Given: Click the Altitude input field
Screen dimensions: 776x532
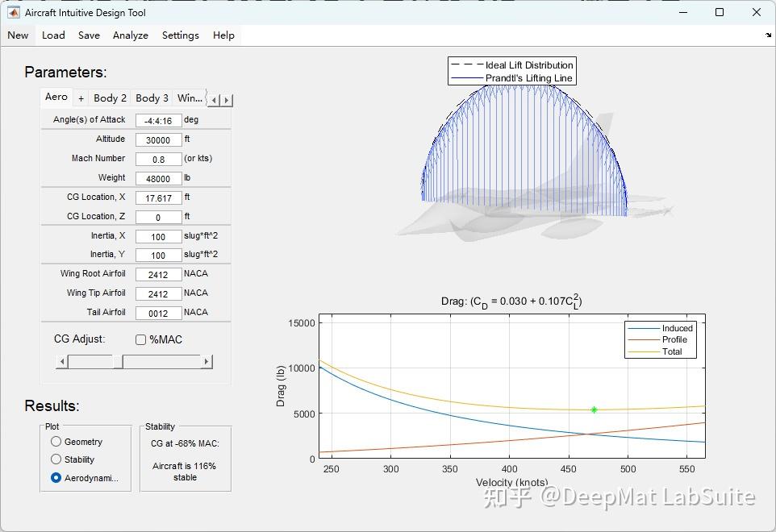Looking at the screenshot, I should 158,140.
